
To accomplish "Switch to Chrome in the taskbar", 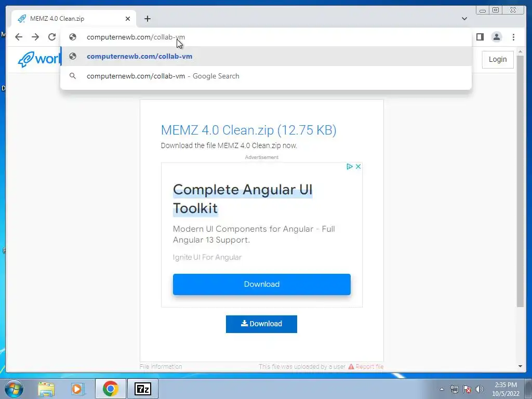I will (111, 389).
